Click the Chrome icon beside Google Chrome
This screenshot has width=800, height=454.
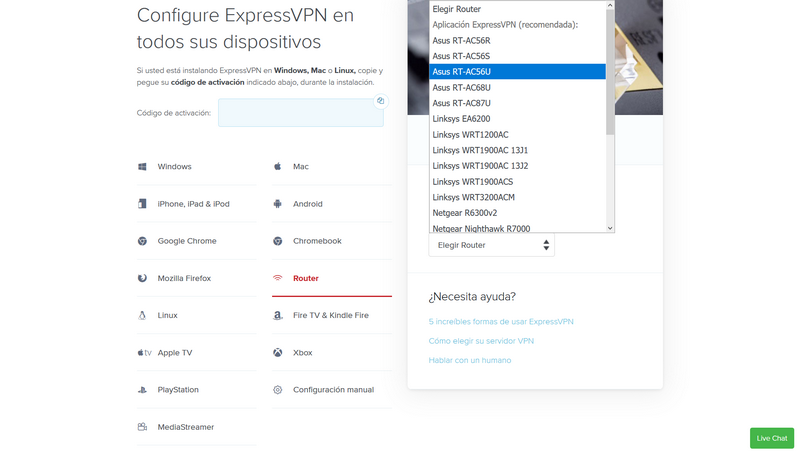click(142, 241)
